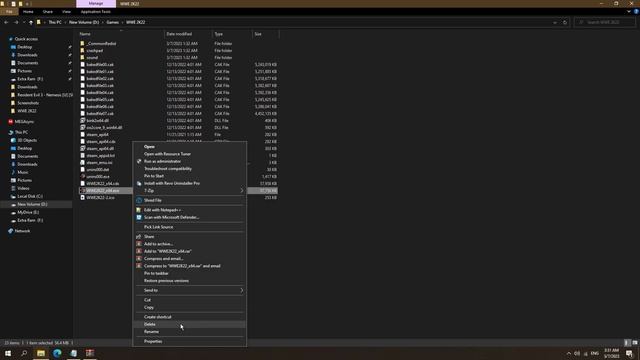Choose Restore previous versions
Image resolution: width=640 pixels, height=360 pixels.
[189, 281]
